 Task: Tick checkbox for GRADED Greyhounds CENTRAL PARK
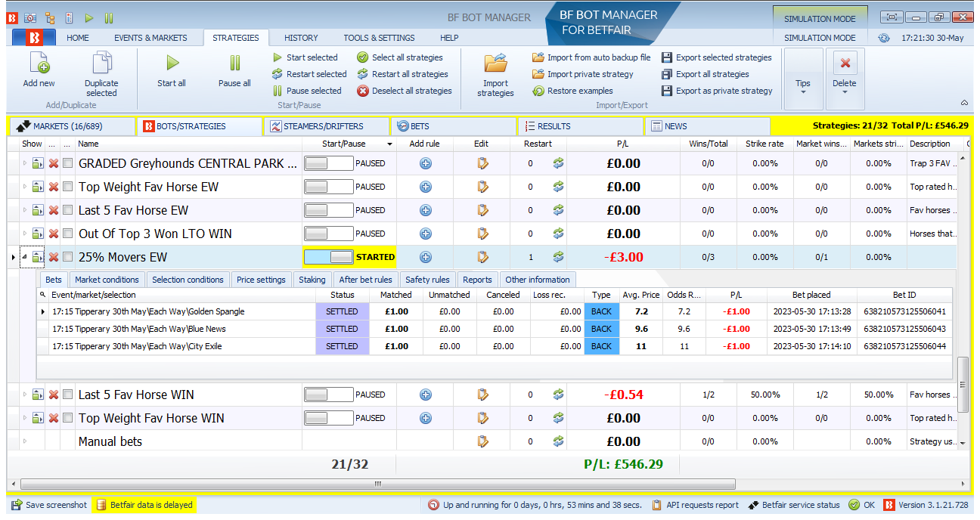point(68,163)
